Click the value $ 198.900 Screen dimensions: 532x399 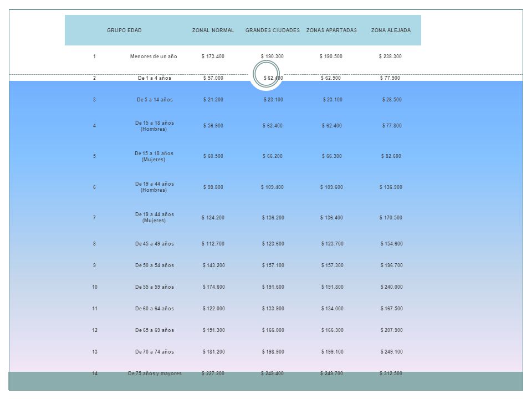tap(273, 352)
